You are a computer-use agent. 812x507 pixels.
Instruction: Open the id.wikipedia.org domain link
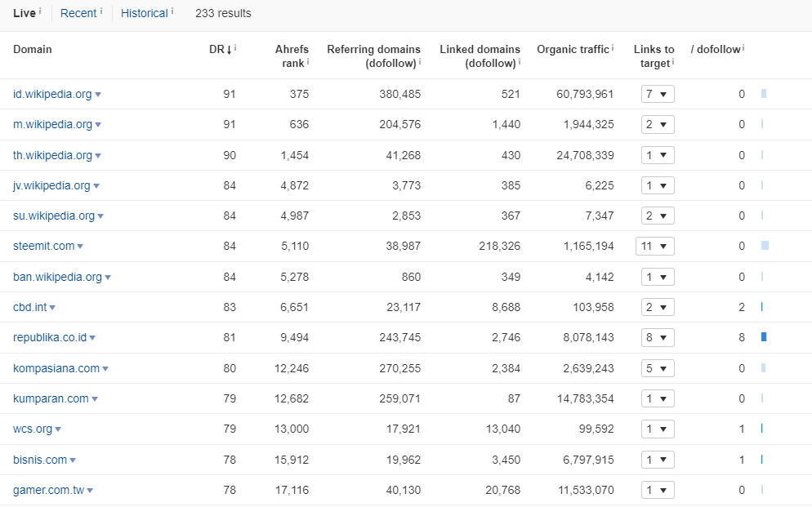tap(52, 94)
